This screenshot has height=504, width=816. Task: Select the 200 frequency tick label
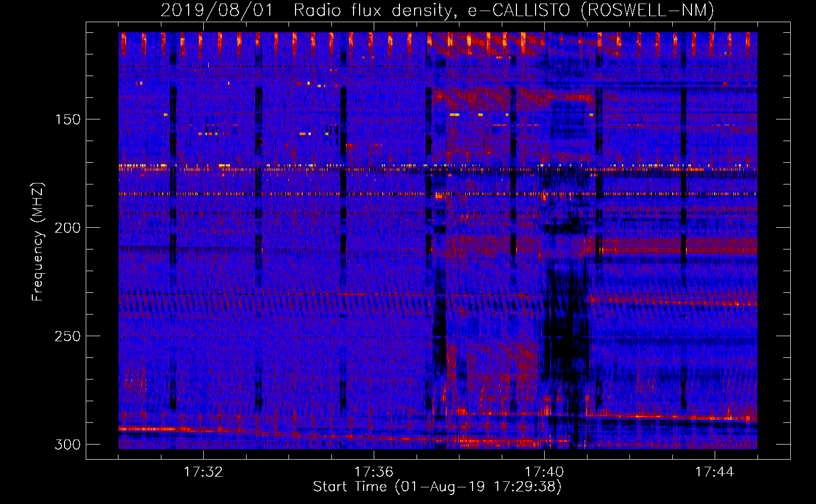pos(68,228)
